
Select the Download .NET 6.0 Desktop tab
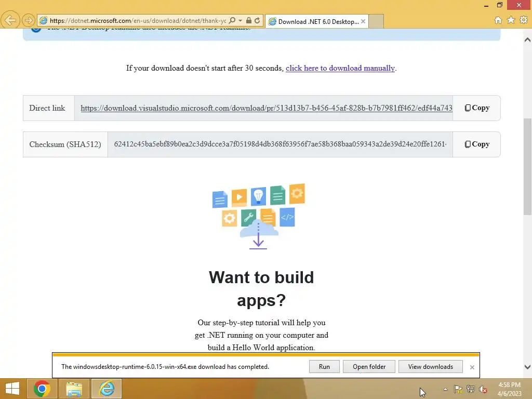[316, 21]
